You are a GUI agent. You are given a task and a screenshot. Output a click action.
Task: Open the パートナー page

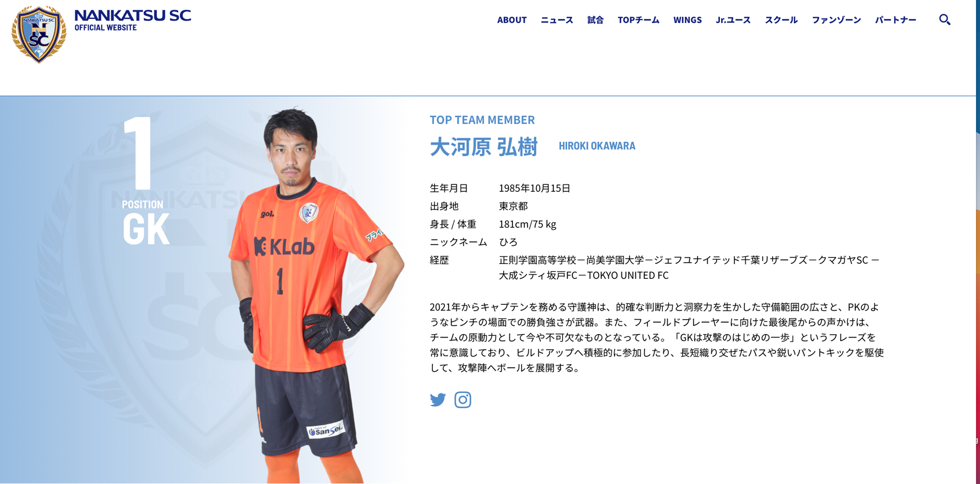(895, 20)
